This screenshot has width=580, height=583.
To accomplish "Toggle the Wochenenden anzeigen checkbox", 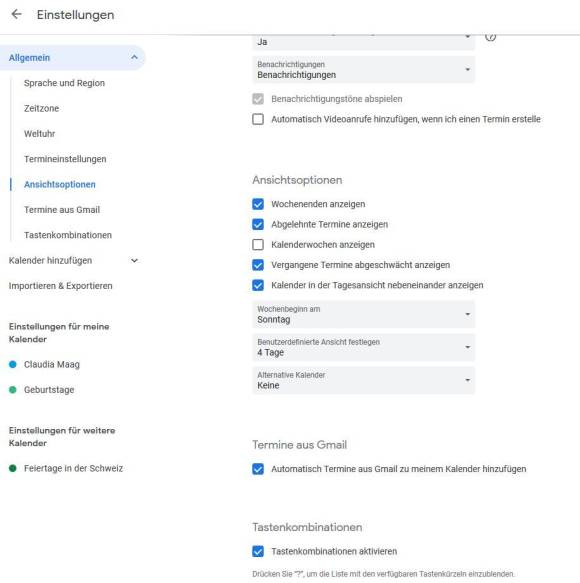I will [258, 204].
